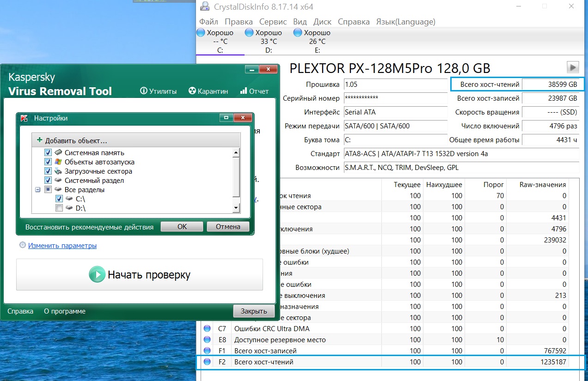Click the Kaspersky logo icon in Настройки dialog
This screenshot has width=588, height=381.
tap(24, 118)
